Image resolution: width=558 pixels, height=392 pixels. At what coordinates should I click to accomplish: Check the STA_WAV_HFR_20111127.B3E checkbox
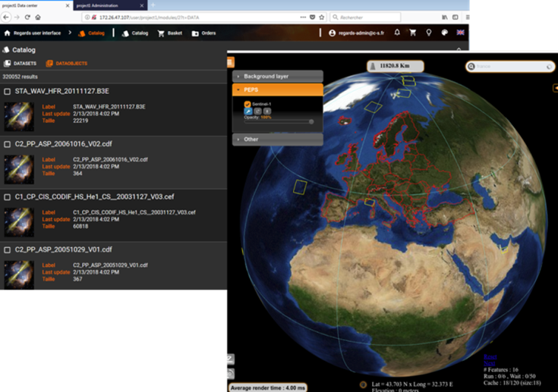8,92
